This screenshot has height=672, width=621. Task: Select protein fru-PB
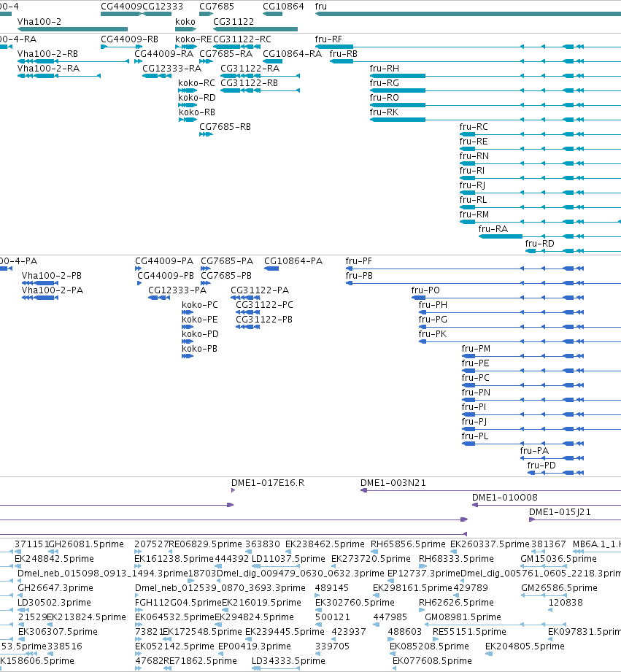[x=359, y=276]
